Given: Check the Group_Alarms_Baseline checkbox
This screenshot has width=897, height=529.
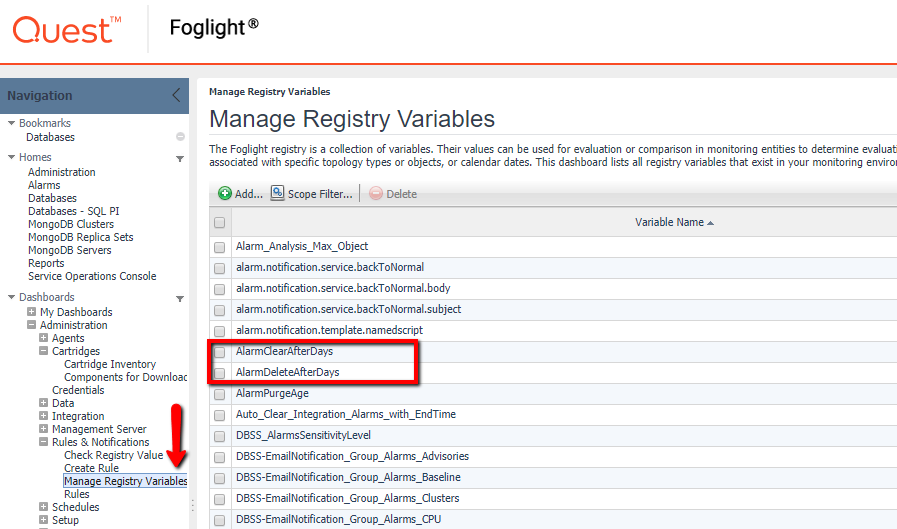Looking at the screenshot, I should 219,478.
